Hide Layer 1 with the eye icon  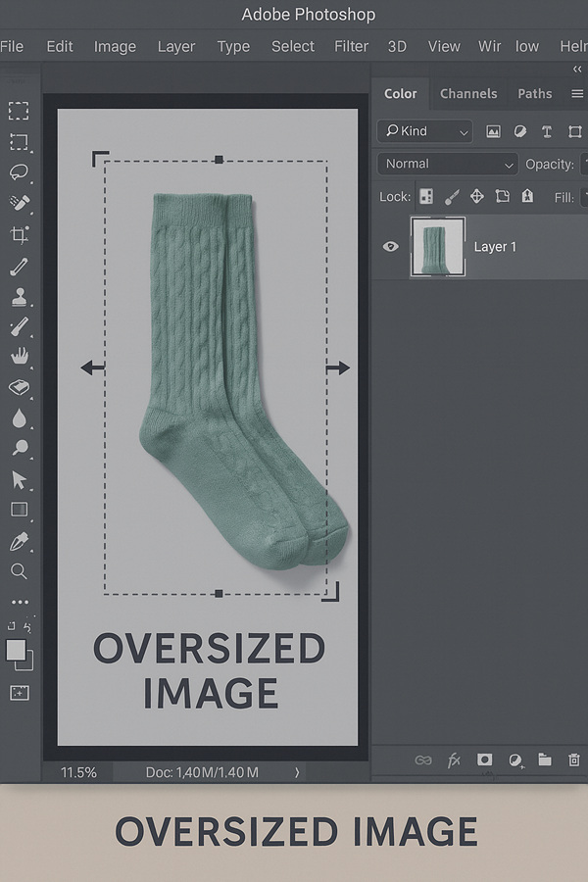(x=390, y=246)
